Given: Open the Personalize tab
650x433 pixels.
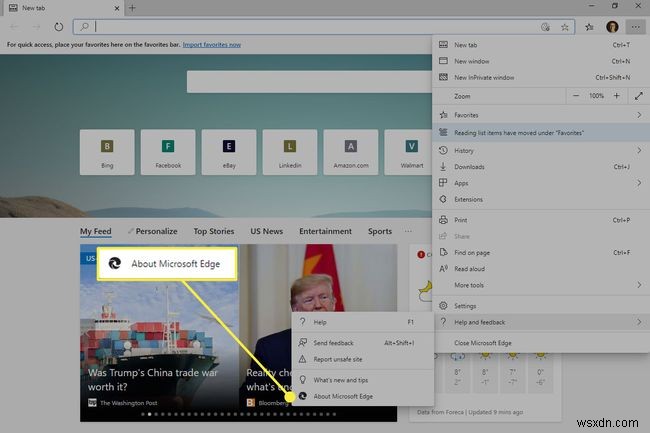Looking at the screenshot, I should [x=153, y=231].
